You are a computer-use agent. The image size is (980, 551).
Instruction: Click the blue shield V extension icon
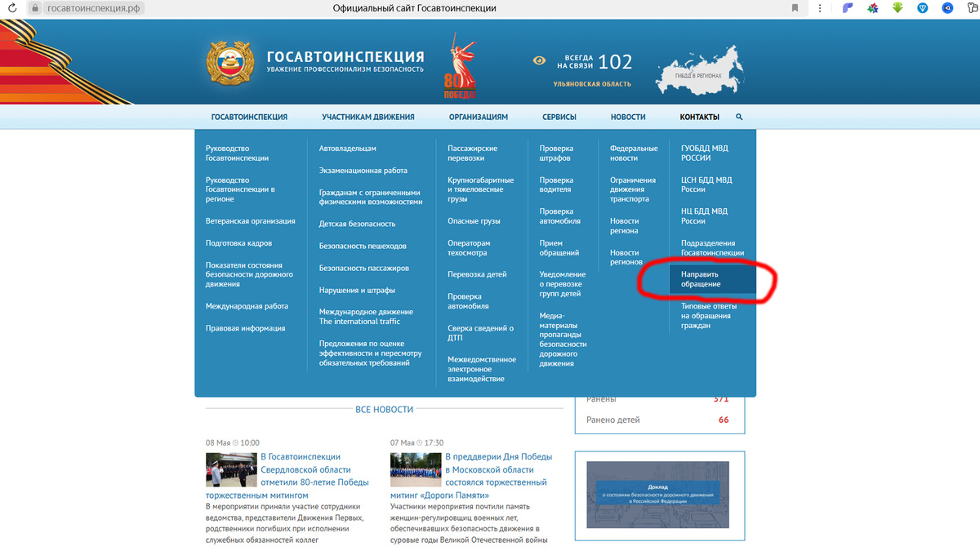point(923,8)
